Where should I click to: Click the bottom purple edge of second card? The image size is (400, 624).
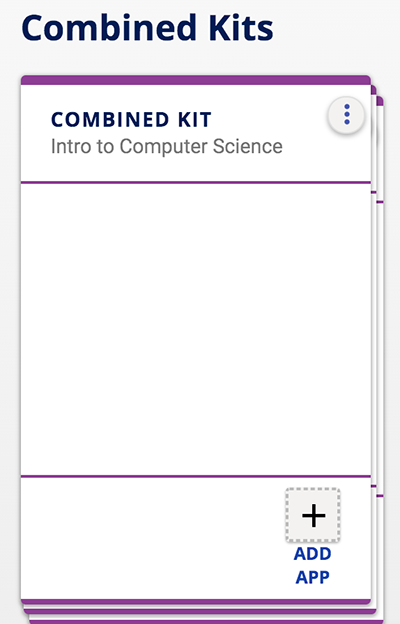(199, 611)
